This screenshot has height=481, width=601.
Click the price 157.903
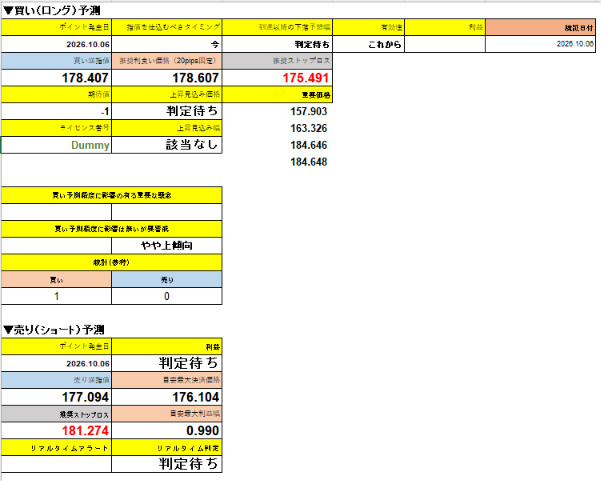(x=309, y=112)
